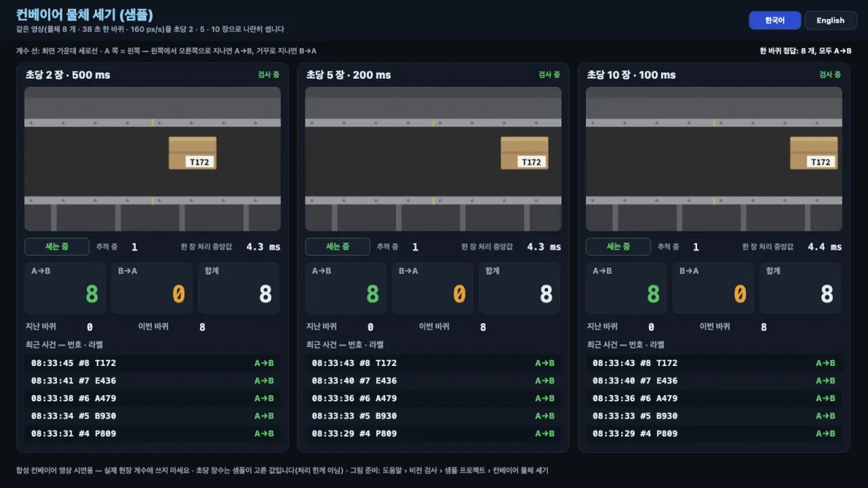Image resolution: width=868 pixels, height=488 pixels.
Task: Open the conveyor video in 초당 10 장 panel
Action: 714,159
